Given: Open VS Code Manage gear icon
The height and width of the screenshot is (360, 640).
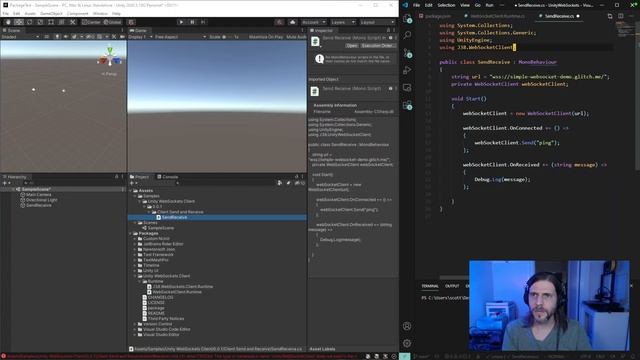Looking at the screenshot, I should click(407, 343).
